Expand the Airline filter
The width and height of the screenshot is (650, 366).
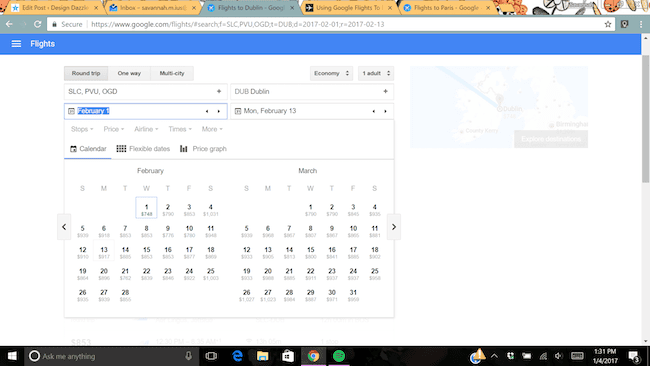[x=146, y=129]
